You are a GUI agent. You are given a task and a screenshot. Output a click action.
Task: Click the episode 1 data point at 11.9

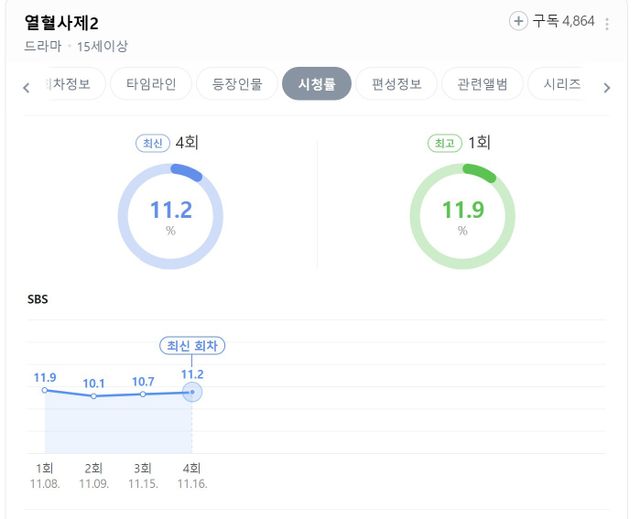pos(45,390)
